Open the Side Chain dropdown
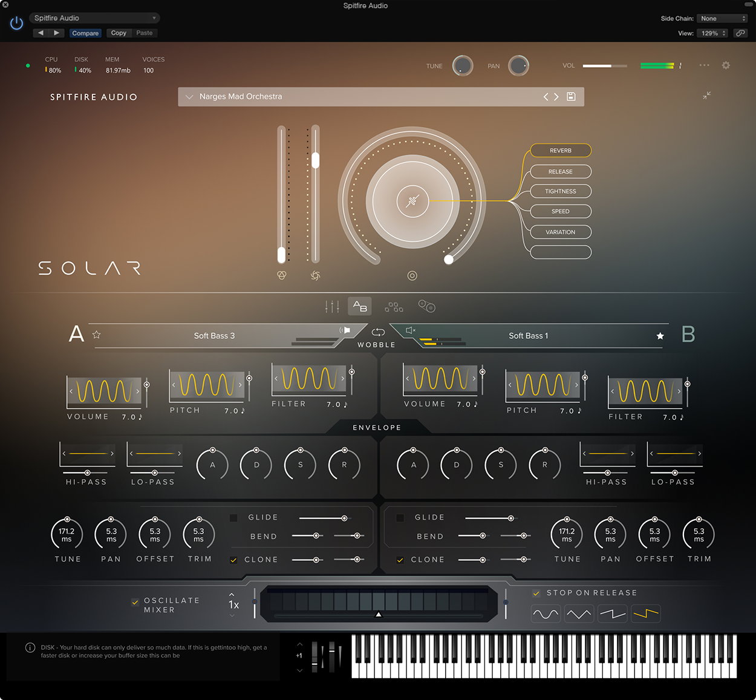The width and height of the screenshot is (756, 700). [x=722, y=18]
